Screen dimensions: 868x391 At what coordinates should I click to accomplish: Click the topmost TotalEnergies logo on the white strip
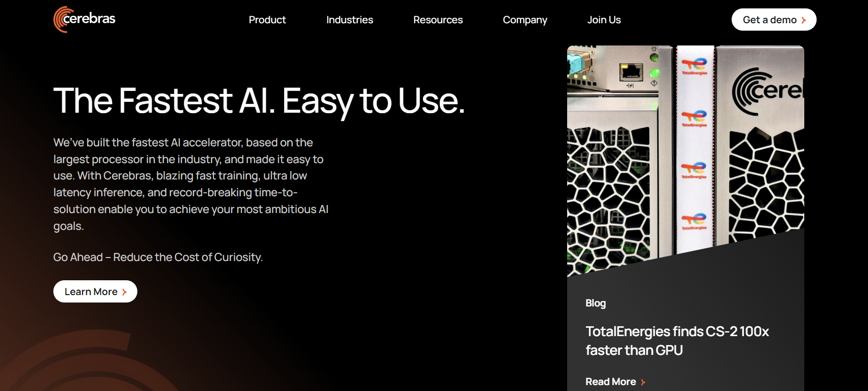point(694,65)
